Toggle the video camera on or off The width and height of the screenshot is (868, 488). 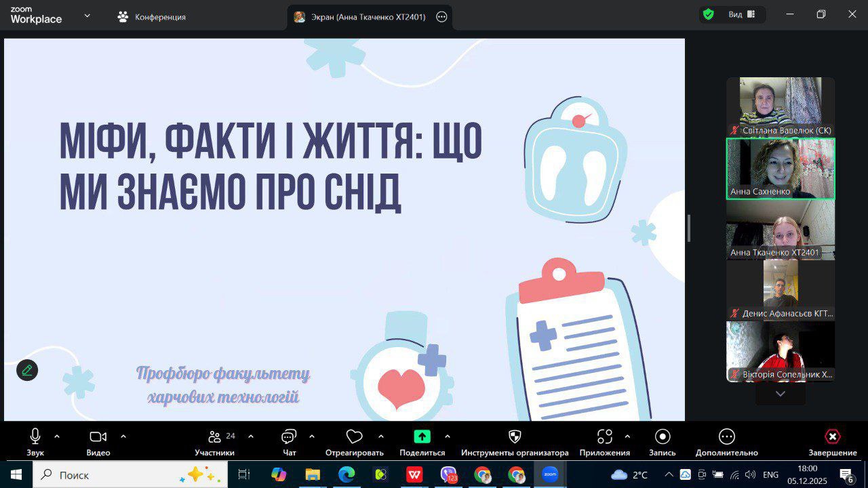98,436
